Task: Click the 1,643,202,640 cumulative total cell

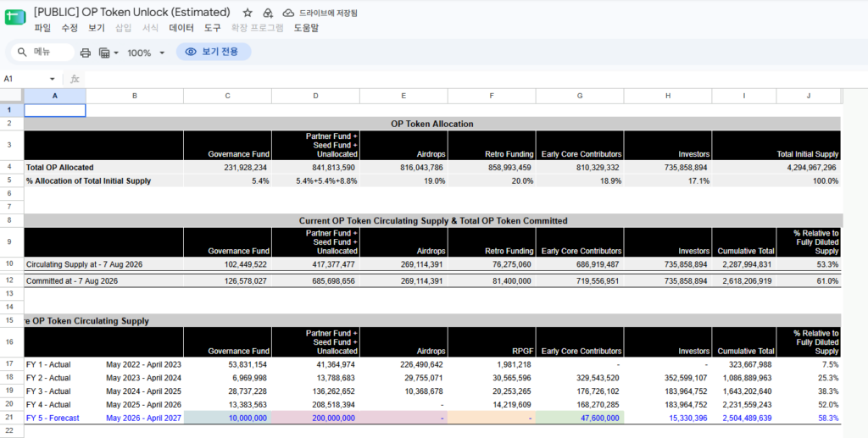Action: point(744,391)
